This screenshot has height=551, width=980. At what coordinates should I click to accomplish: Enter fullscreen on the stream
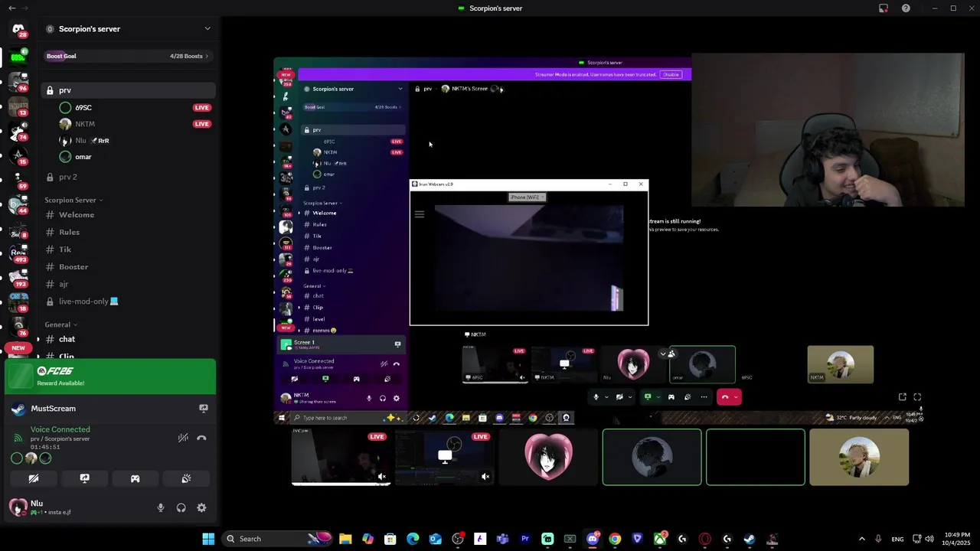point(917,397)
